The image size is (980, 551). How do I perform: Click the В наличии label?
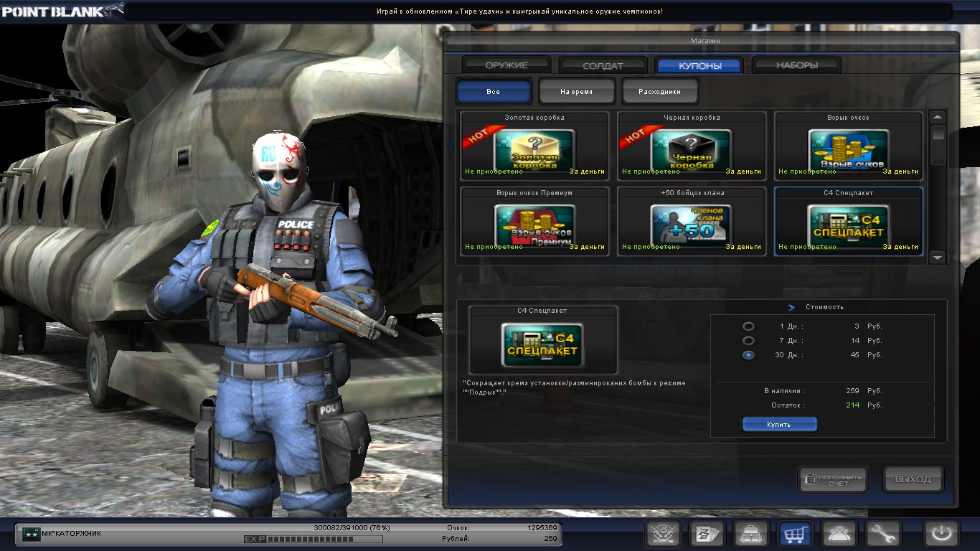784,391
